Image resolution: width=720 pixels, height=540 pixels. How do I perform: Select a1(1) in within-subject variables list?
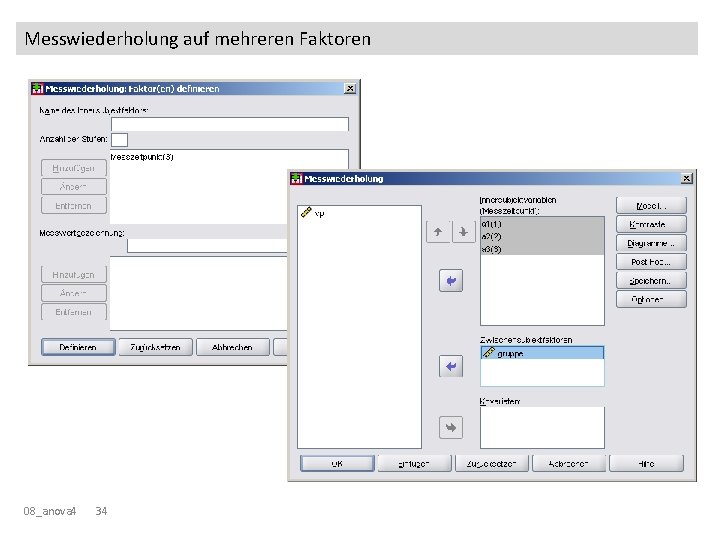pyautogui.click(x=542, y=224)
